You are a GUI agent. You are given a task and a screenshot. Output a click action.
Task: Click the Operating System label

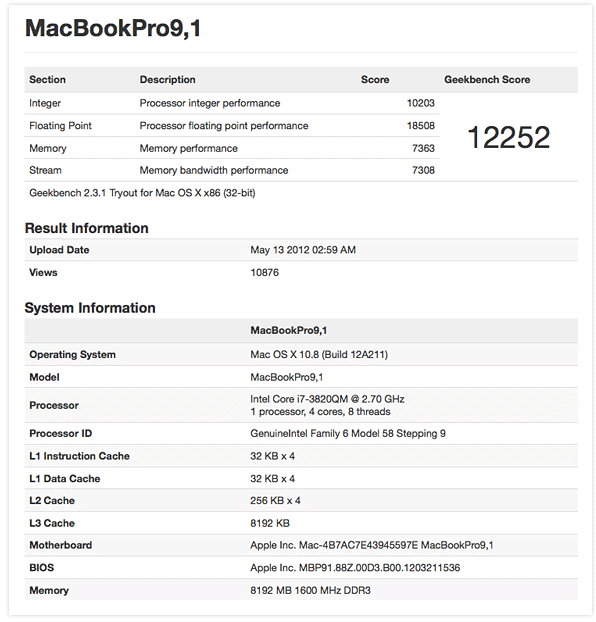[72, 355]
